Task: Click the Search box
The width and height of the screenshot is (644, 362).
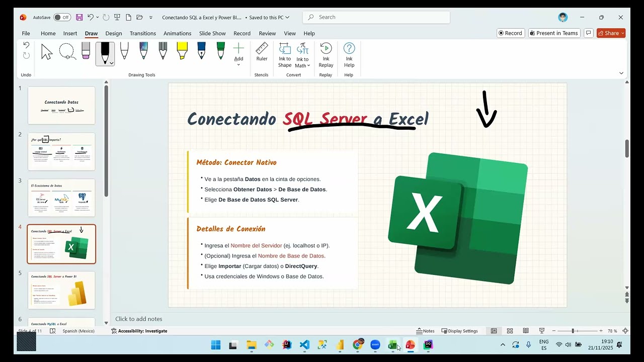Action: coord(376,17)
